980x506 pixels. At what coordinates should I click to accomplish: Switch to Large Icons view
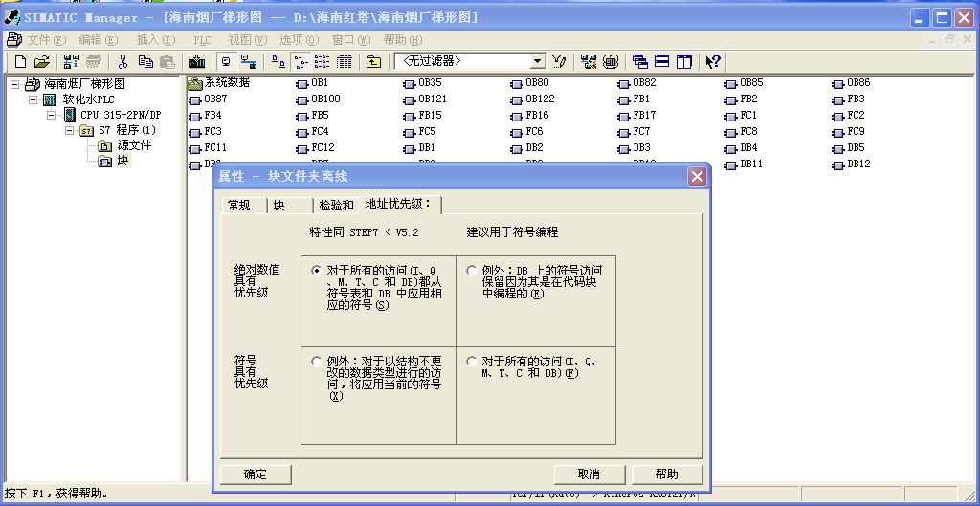tap(278, 61)
